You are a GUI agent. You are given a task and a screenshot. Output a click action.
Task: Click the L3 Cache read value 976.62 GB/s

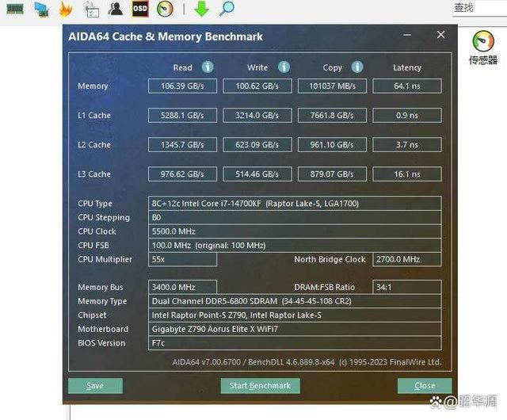click(x=182, y=174)
